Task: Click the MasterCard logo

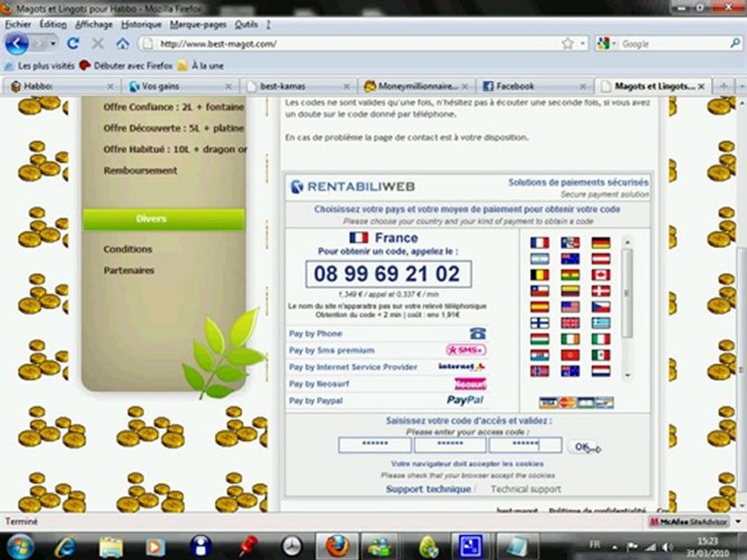Action: click(566, 403)
